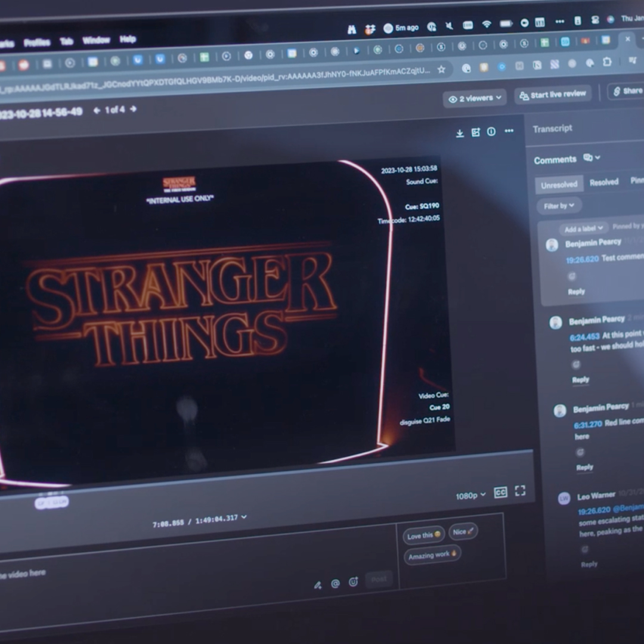Jump to timestamp 6:24.453
The width and height of the screenshot is (644, 644).
tap(584, 337)
